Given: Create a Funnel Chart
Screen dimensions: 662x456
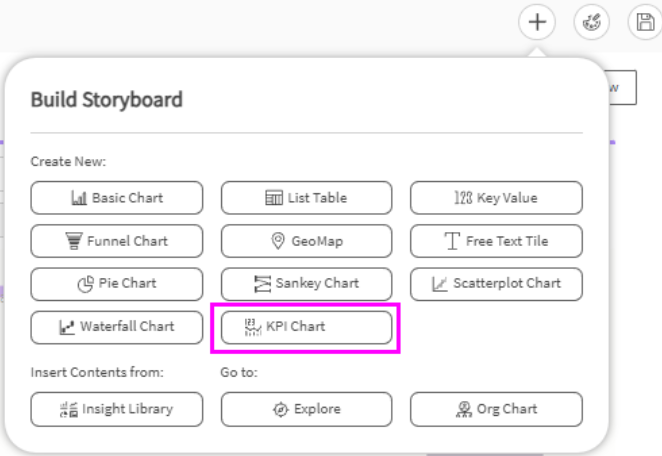Looking at the screenshot, I should pos(117,241).
